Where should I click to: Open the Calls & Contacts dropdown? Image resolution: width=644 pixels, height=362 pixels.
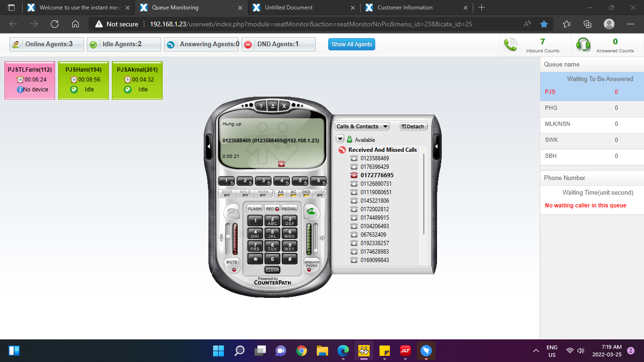point(362,126)
